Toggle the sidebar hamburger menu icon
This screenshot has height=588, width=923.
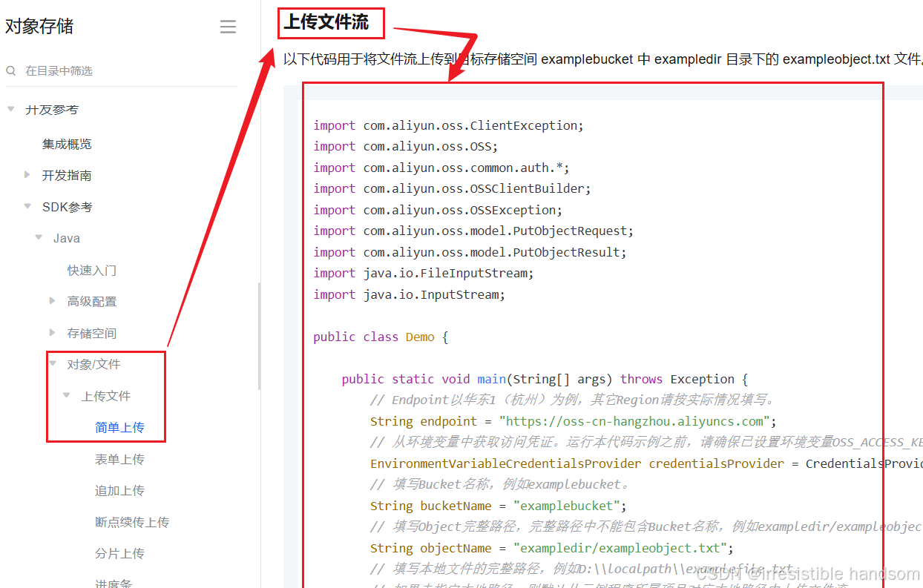pos(228,27)
